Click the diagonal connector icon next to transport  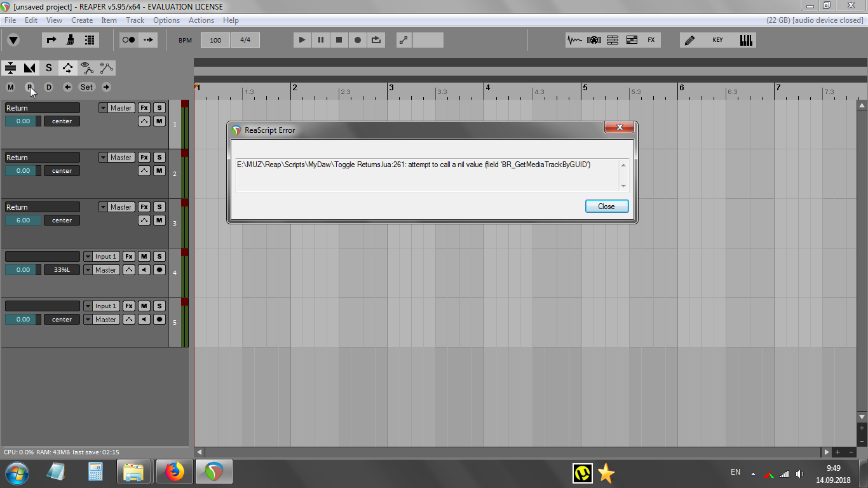404,40
